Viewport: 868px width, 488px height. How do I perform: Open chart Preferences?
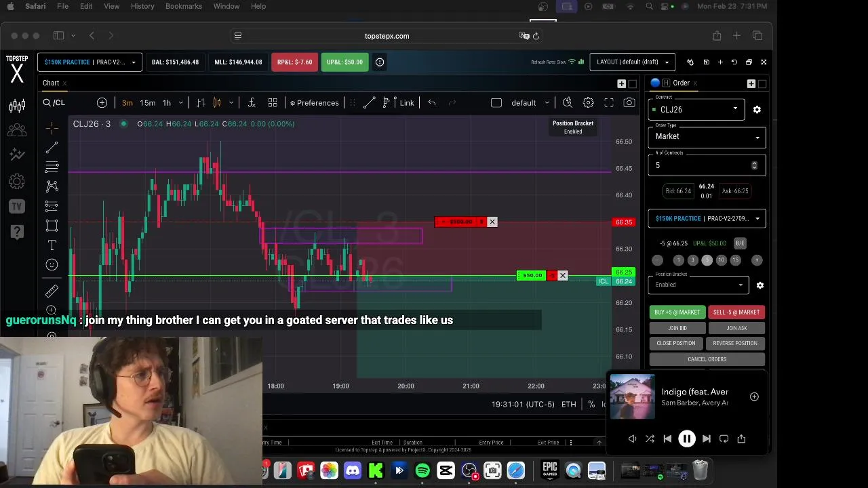[314, 103]
